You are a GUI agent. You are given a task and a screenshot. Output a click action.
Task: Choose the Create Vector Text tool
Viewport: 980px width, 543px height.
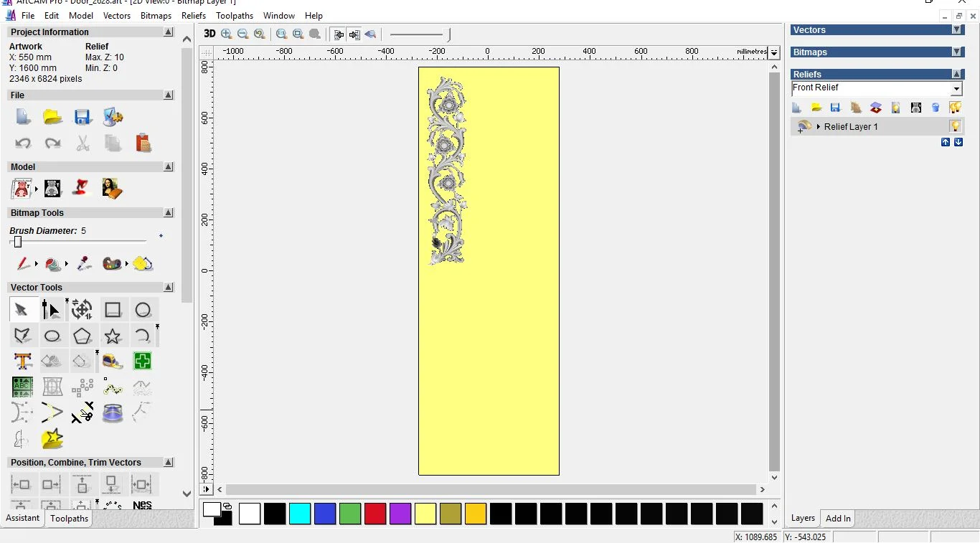[x=22, y=362]
